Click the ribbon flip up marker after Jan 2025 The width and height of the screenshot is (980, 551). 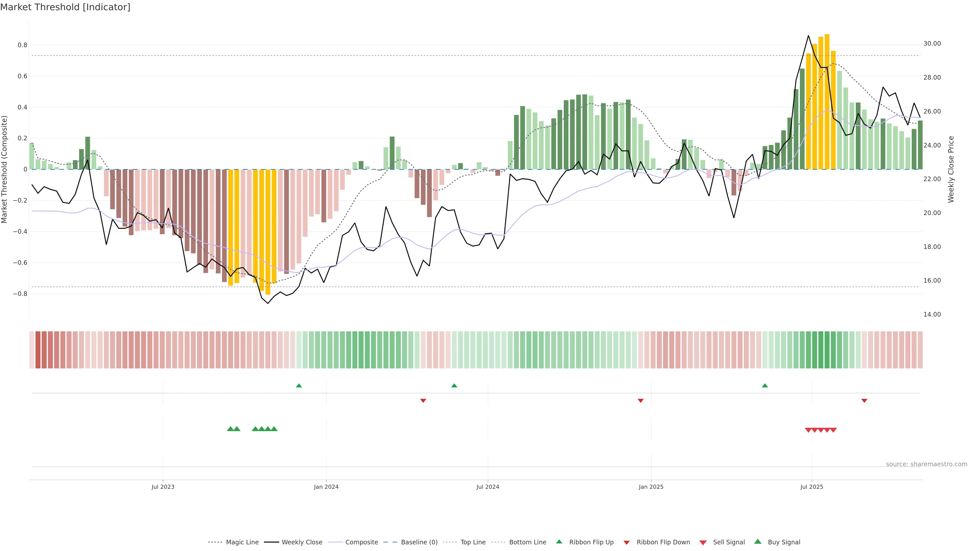point(765,386)
